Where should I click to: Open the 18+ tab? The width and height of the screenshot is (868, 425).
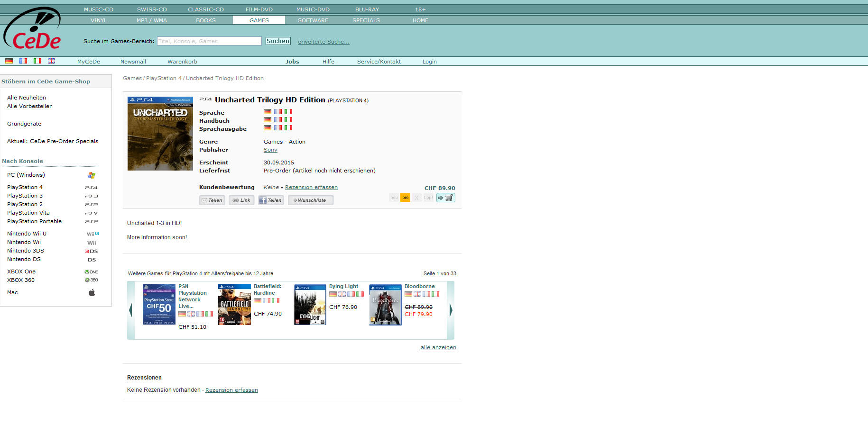[420, 9]
